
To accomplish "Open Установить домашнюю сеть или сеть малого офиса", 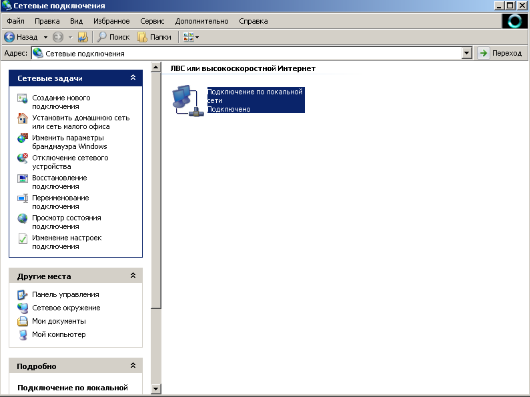I will [x=81, y=122].
